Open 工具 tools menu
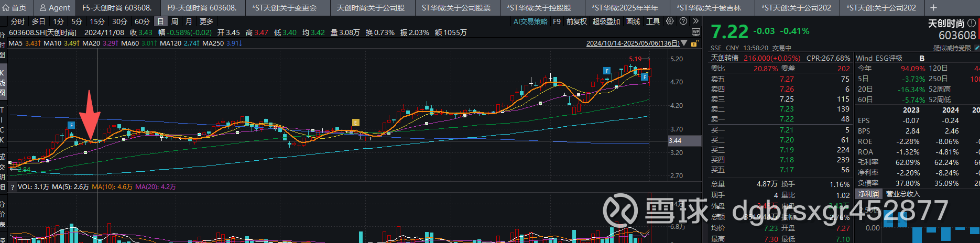 pyautogui.click(x=653, y=21)
